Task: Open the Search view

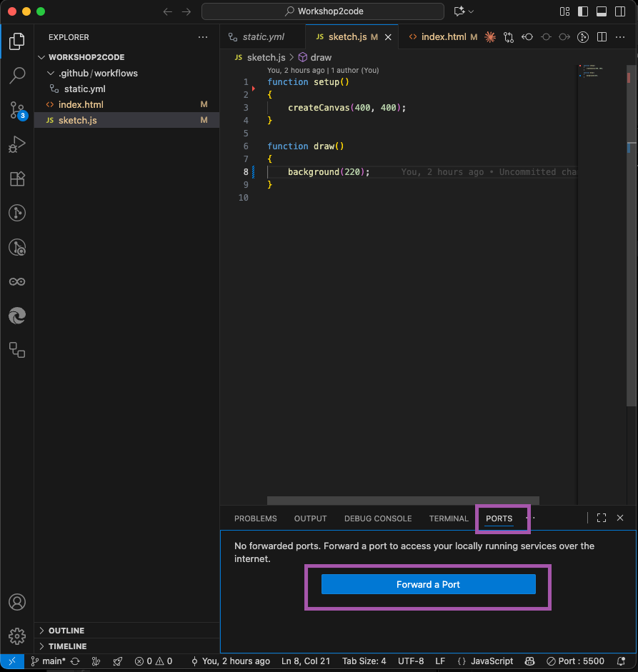Action: coord(17,76)
